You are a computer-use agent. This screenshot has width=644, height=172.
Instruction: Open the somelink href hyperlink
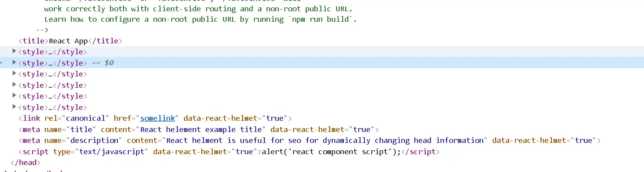(157, 118)
